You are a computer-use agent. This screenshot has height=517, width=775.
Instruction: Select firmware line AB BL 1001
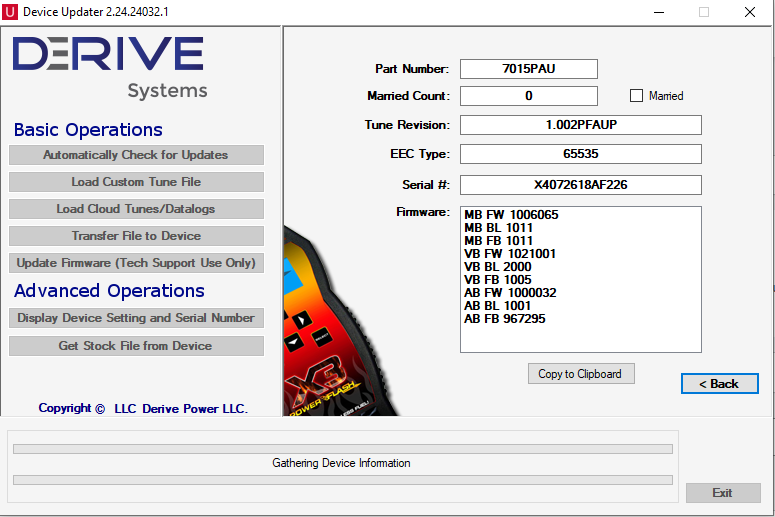pyautogui.click(x=497, y=306)
